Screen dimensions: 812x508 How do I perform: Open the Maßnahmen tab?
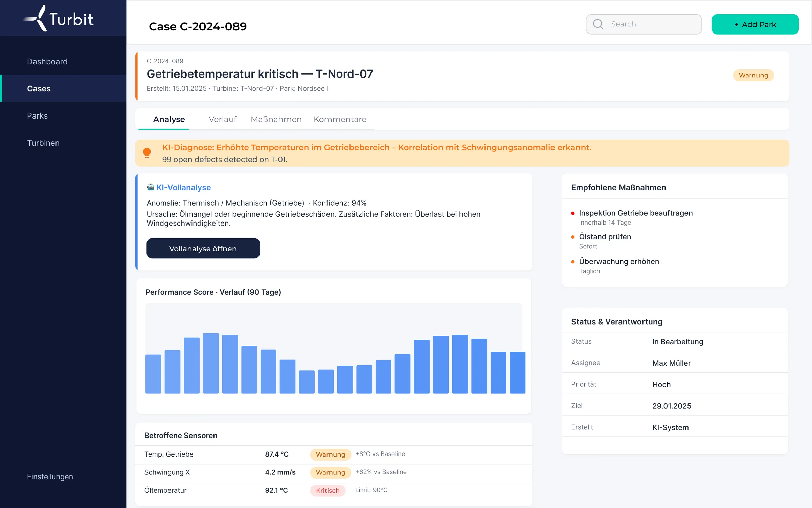point(276,119)
